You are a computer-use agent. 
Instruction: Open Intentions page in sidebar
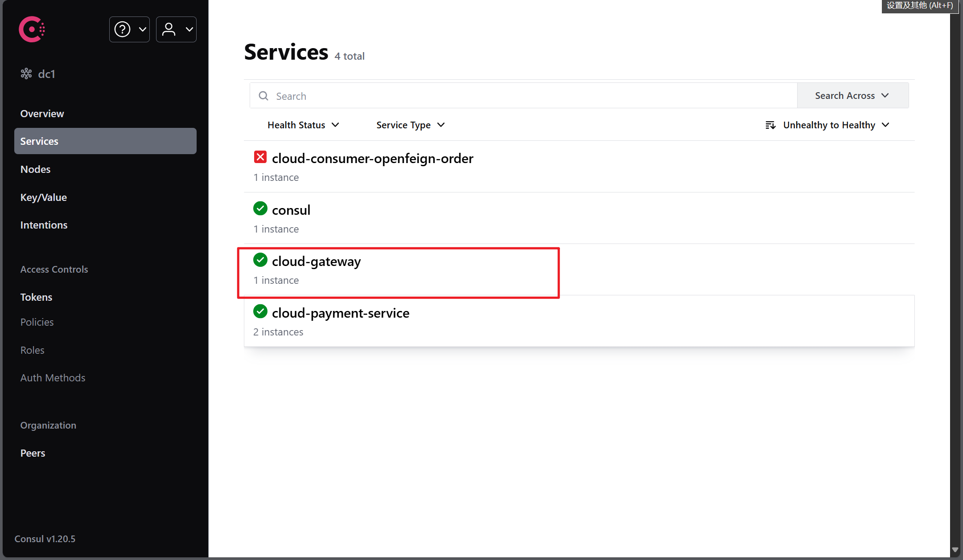tap(44, 225)
